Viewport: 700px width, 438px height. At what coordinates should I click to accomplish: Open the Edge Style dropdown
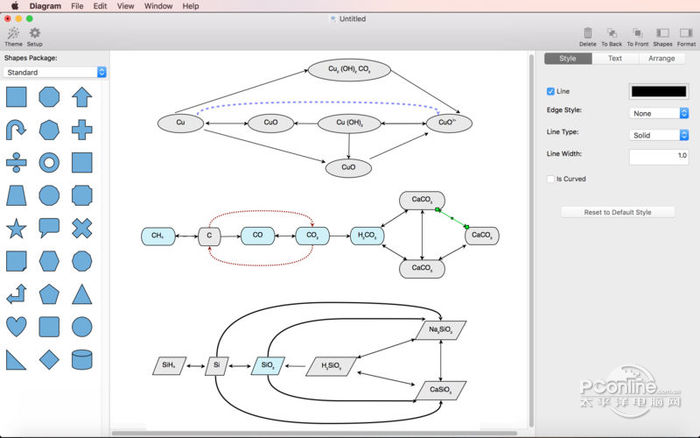pyautogui.click(x=659, y=113)
